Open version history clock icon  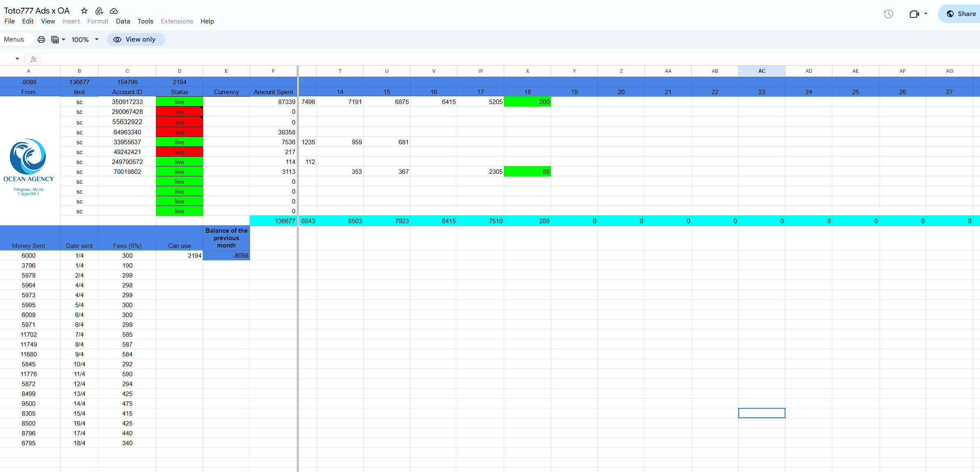point(888,14)
